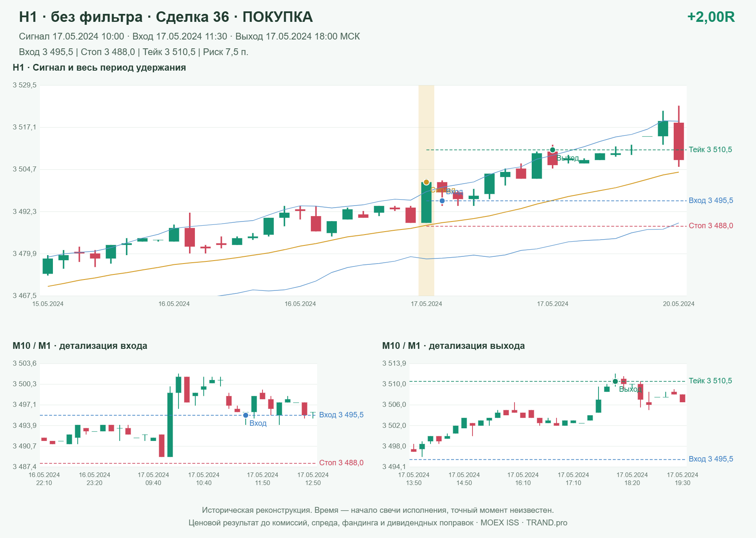The width and height of the screenshot is (756, 538).
Task: Click the '17.05.2024 18:20' time label
Action: point(632,479)
